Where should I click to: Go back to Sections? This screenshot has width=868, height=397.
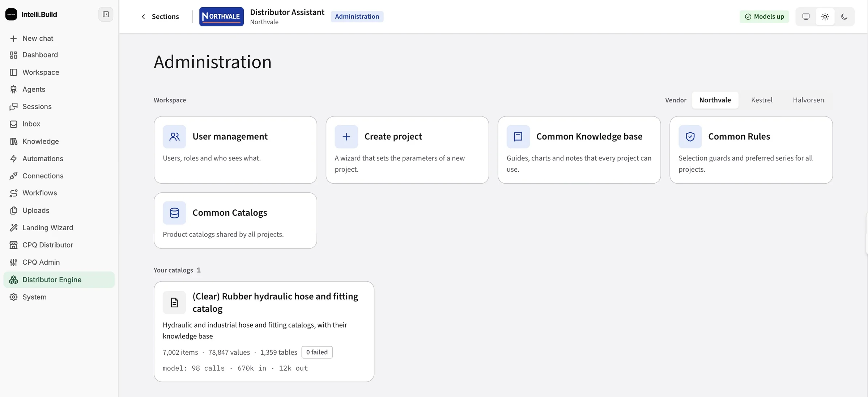(x=160, y=17)
